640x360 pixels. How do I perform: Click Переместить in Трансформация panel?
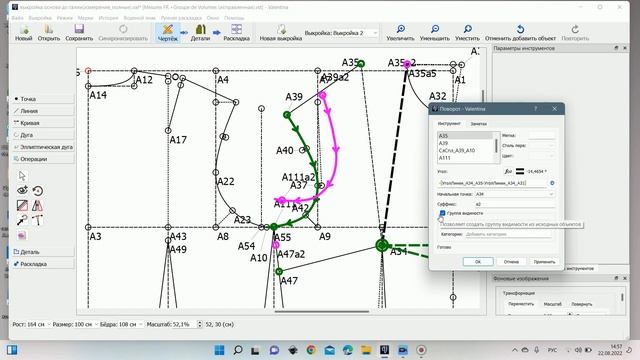[521, 304]
